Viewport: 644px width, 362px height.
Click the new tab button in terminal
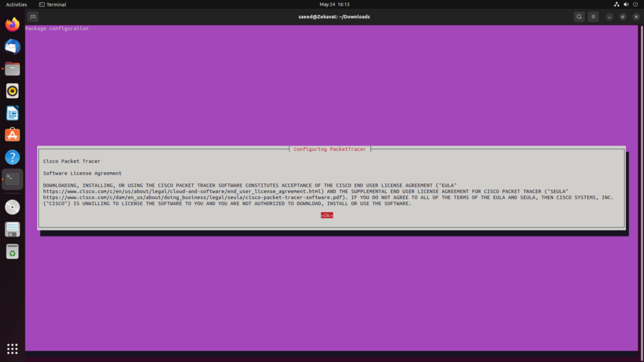[x=33, y=16]
